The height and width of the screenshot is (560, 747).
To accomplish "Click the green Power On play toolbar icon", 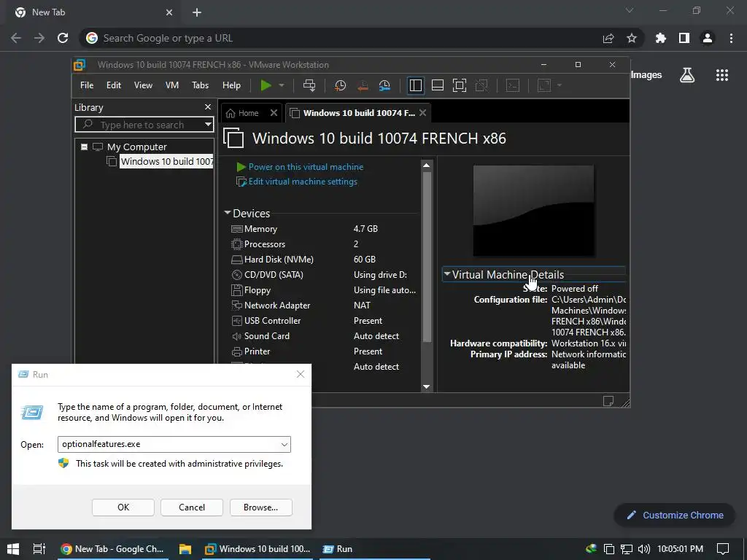I will [x=266, y=85].
